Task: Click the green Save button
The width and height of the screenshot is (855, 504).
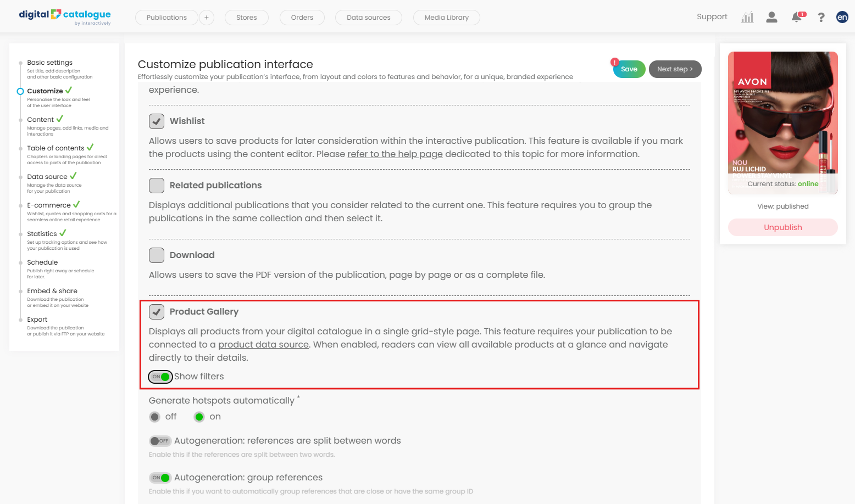Action: click(629, 69)
